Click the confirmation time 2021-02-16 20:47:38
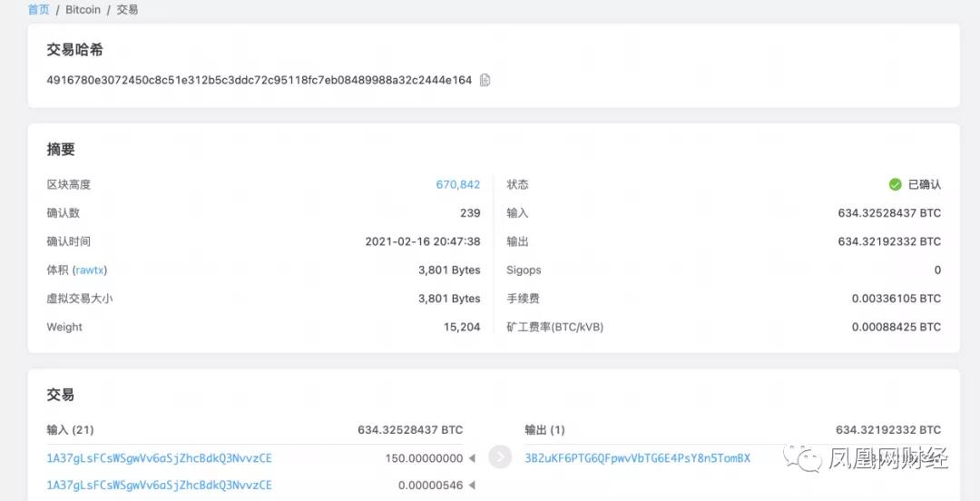 pos(423,241)
